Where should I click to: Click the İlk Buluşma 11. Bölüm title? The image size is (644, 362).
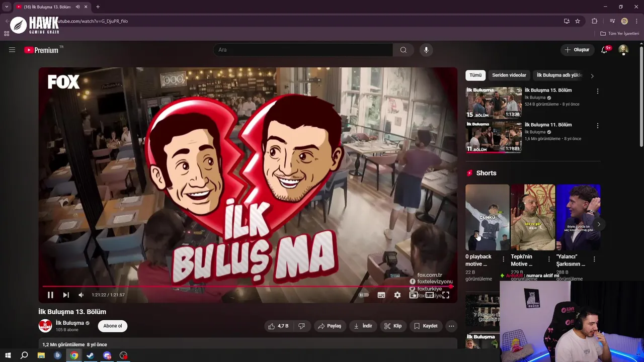pos(548,125)
